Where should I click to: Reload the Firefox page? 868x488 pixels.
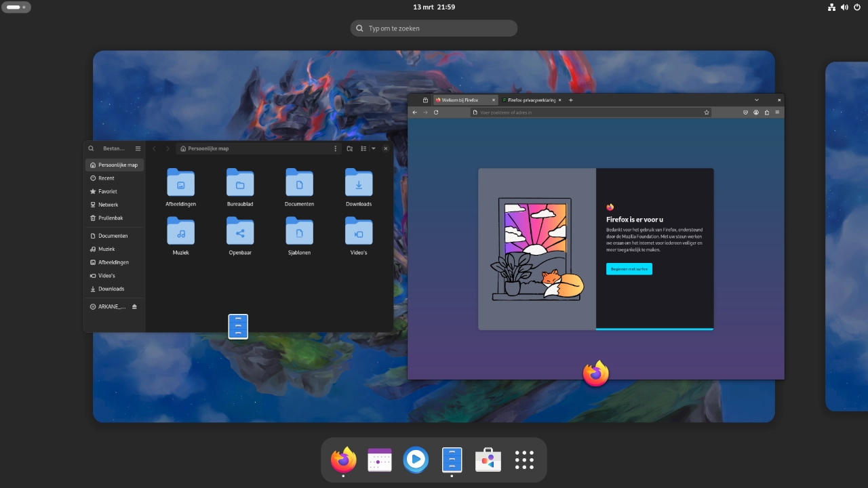pyautogui.click(x=436, y=113)
